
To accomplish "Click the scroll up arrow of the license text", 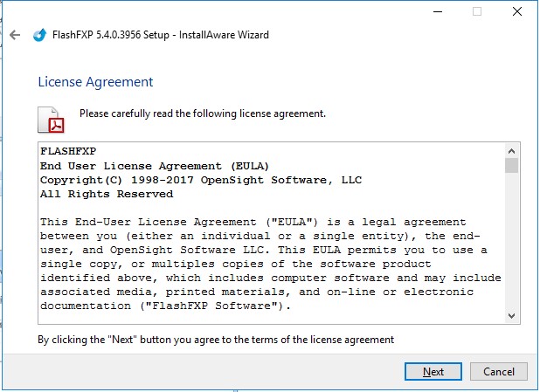I will [x=512, y=150].
